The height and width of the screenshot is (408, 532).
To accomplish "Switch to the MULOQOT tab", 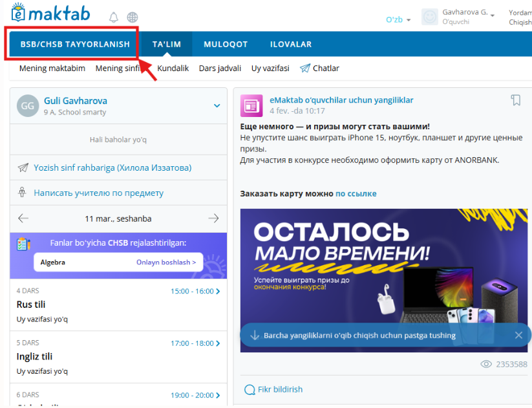I will pyautogui.click(x=226, y=45).
